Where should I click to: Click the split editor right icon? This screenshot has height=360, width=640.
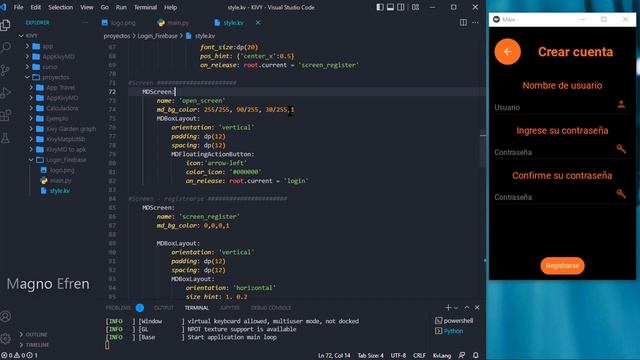pos(463,23)
